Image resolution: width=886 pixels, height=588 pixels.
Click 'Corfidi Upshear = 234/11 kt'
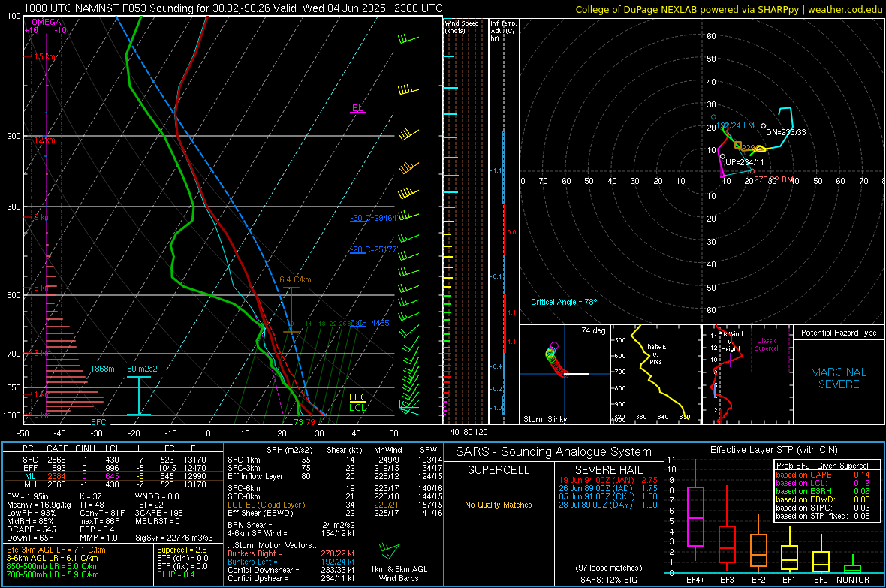tap(291, 578)
